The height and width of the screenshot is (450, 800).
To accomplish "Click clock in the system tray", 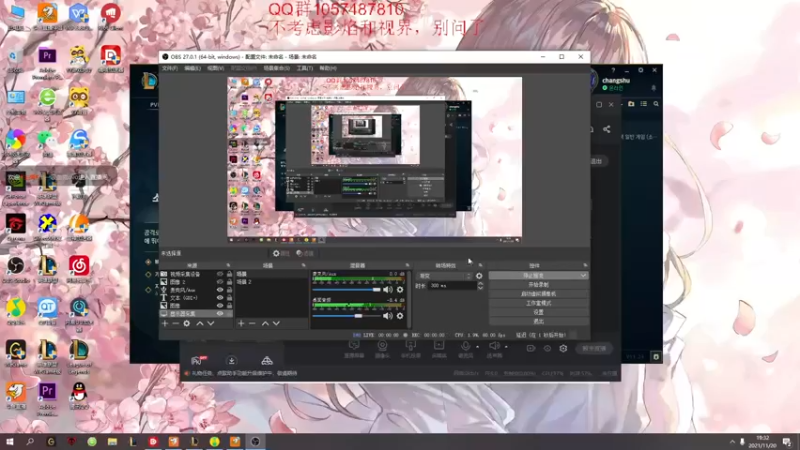I will 763,442.
